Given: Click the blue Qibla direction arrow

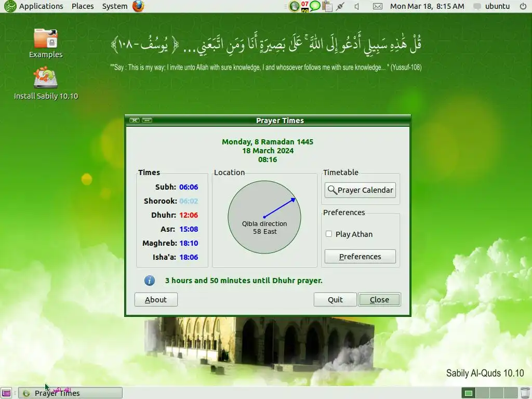Looking at the screenshot, I should (279, 207).
